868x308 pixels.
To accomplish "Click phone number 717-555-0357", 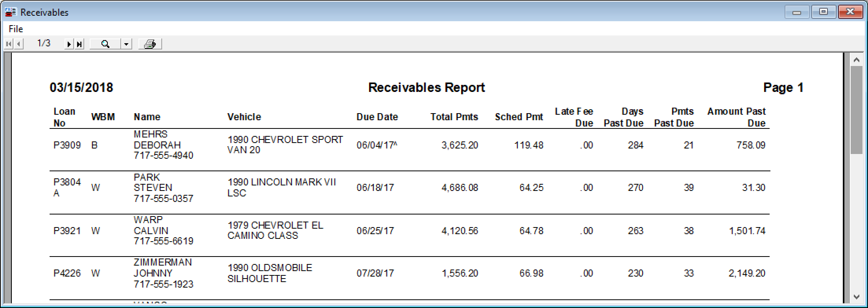I will coord(163,199).
